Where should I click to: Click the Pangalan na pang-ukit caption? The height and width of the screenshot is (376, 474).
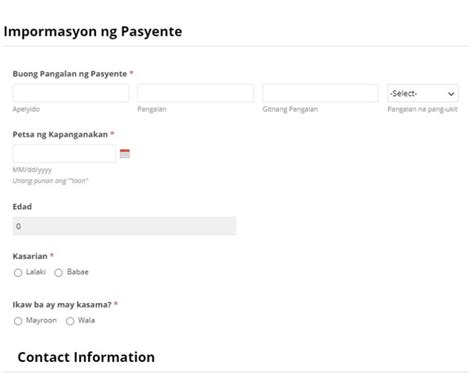coord(422,109)
